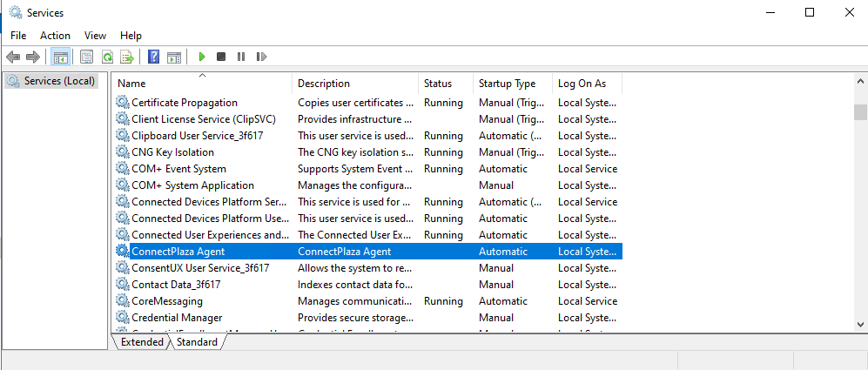Screen dimensions: 868x370
Task: Open the Action menu
Action: [56, 36]
